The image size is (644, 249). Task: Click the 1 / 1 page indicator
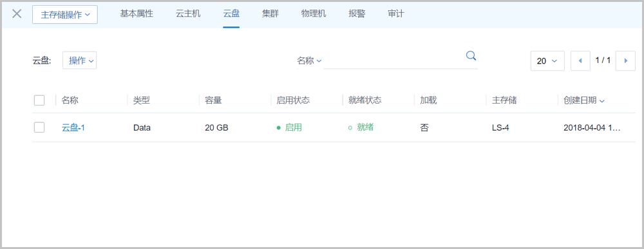(603, 60)
